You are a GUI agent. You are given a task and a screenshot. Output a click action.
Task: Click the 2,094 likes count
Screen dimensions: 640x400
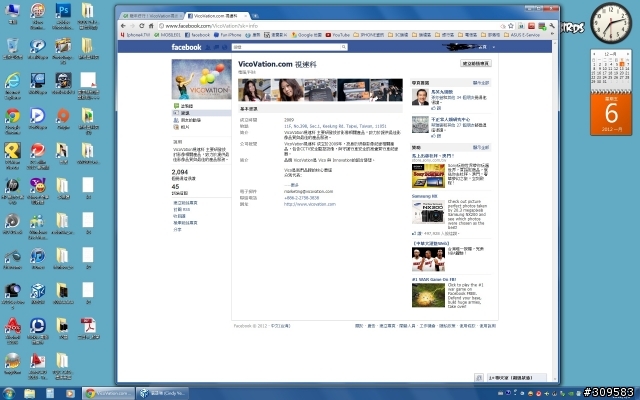click(x=180, y=172)
